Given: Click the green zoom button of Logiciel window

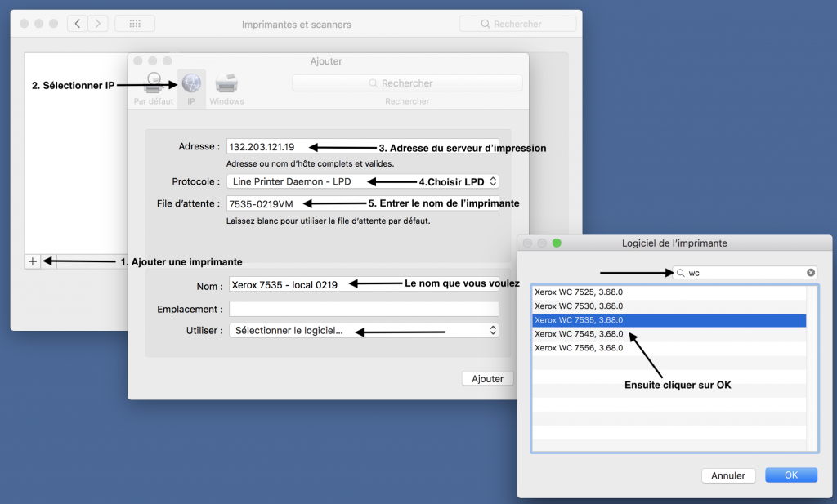Looking at the screenshot, I should pos(557,243).
